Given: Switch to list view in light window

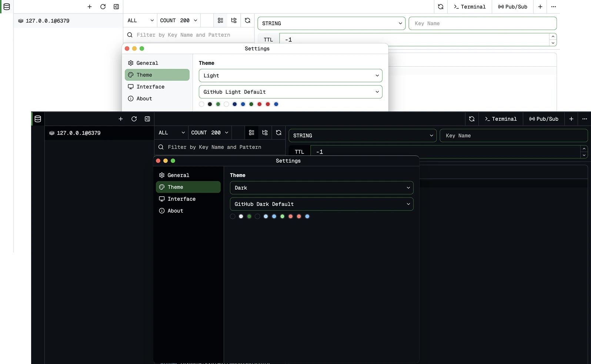Looking at the screenshot, I should [x=220, y=20].
